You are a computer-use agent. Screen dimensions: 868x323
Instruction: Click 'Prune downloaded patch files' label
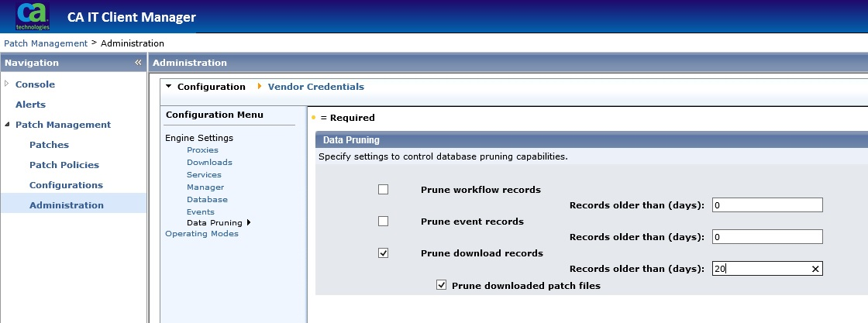526,286
